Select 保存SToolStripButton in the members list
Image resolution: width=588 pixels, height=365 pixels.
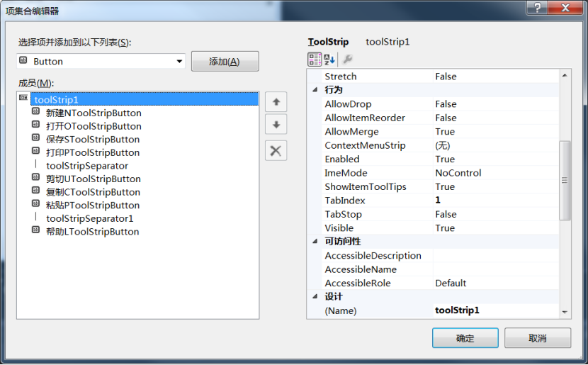[x=93, y=140]
